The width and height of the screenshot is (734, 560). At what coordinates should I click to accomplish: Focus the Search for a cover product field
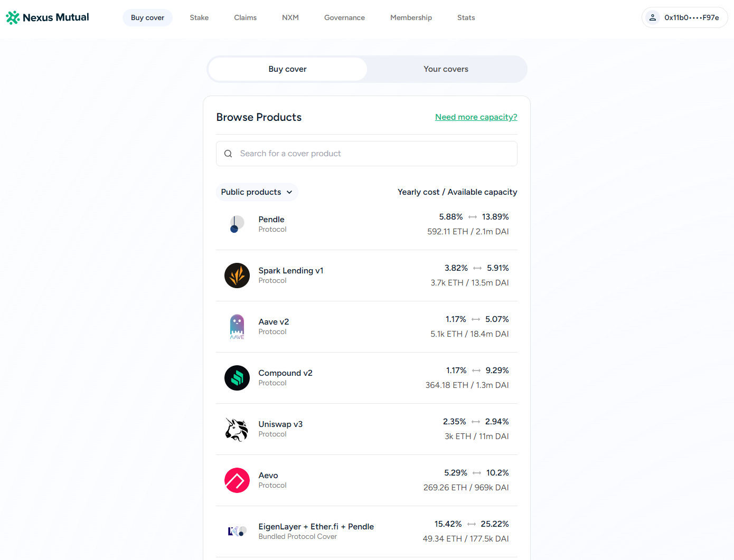pos(366,154)
